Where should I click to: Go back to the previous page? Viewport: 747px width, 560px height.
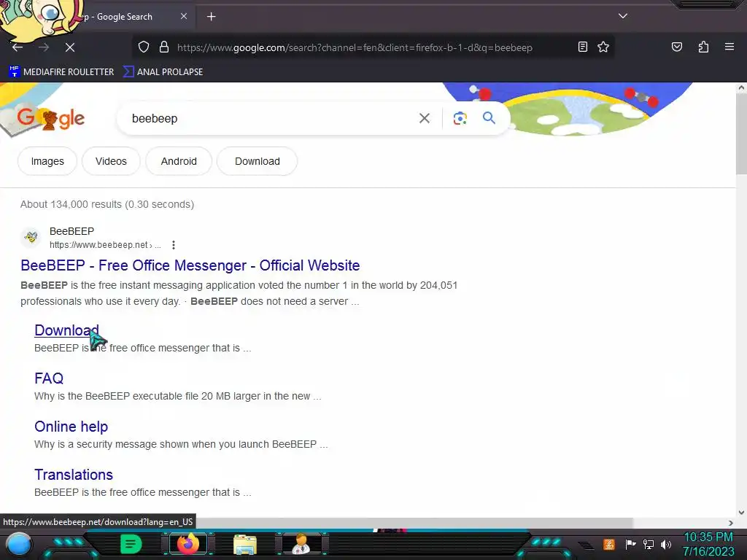tap(18, 47)
